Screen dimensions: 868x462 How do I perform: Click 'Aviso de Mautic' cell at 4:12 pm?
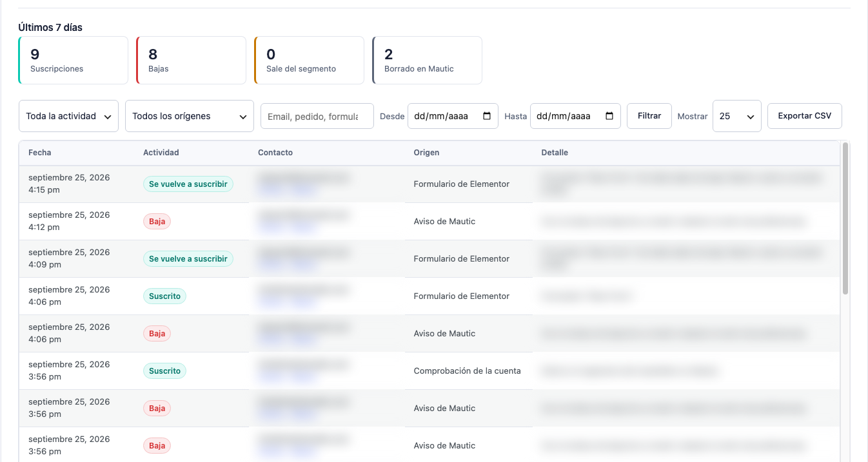[444, 221]
